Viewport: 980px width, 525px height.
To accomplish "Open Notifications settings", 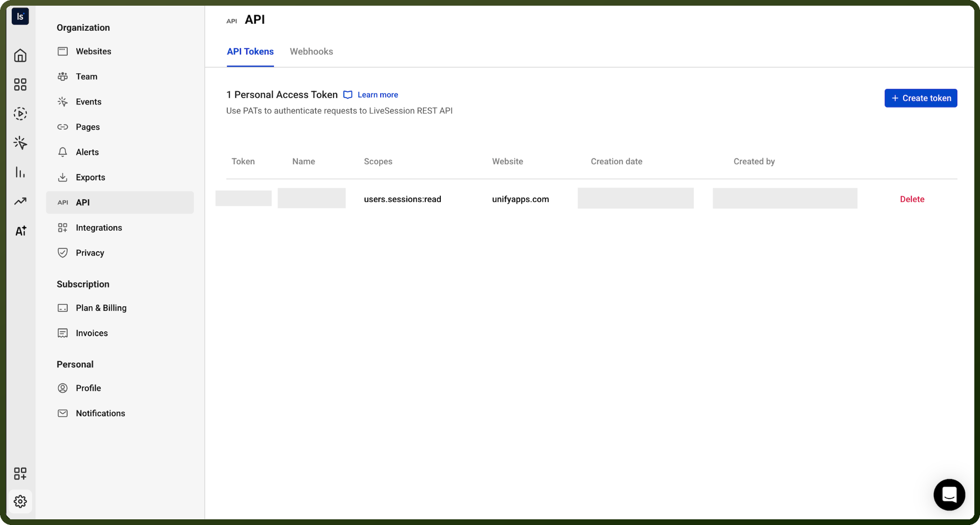I will (120, 413).
